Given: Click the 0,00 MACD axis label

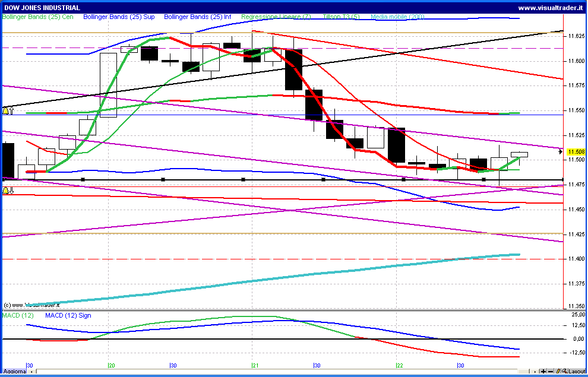Looking at the screenshot, I should click(580, 339).
